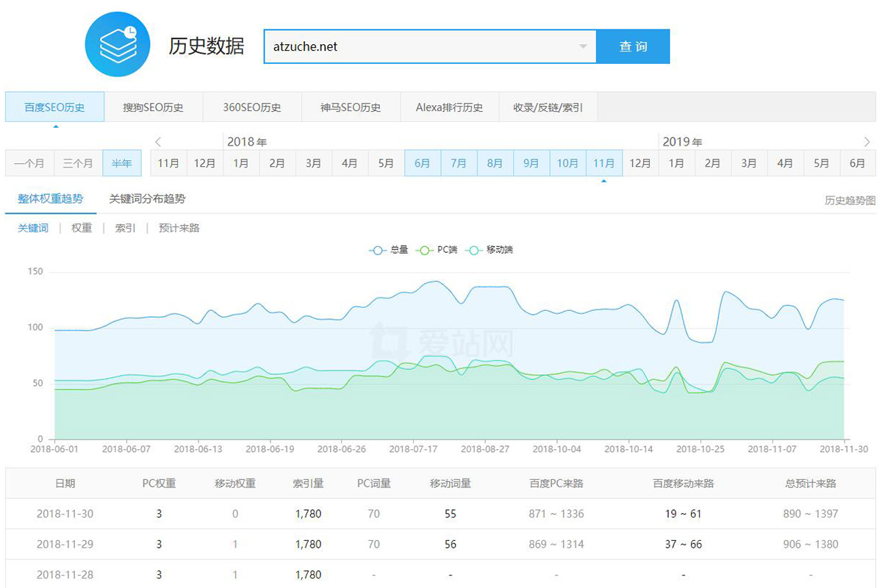The width and height of the screenshot is (882, 588).
Task: Click the 查询 query button
Action: click(x=633, y=46)
